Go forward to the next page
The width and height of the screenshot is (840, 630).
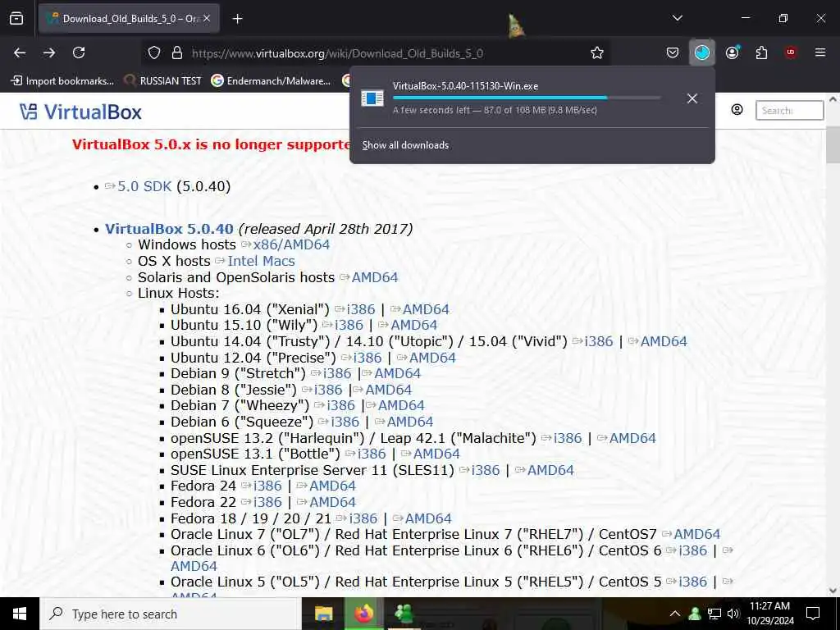[49, 52]
